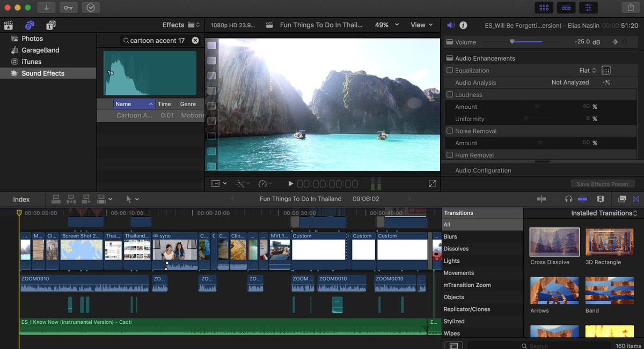Image resolution: width=644 pixels, height=349 pixels.
Task: Show the effects browser icon
Action: coord(622,199)
